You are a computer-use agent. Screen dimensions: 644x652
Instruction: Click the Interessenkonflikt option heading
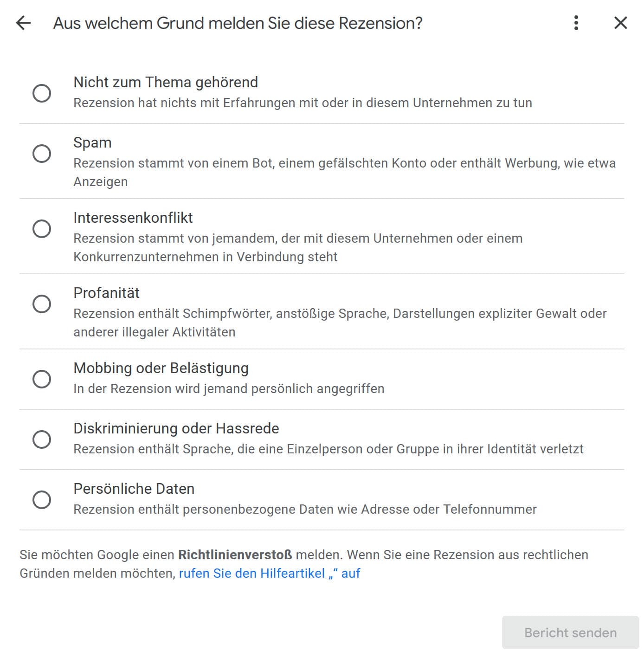(x=133, y=218)
